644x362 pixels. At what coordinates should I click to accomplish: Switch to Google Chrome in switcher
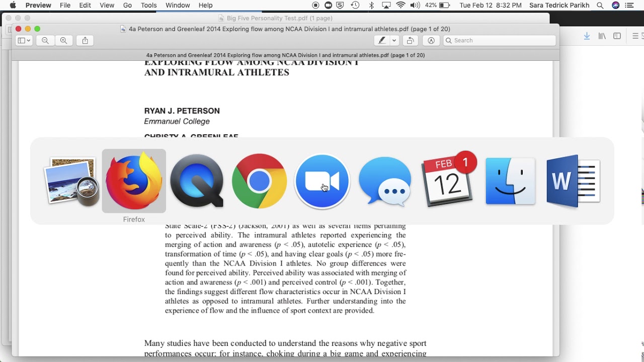(259, 181)
